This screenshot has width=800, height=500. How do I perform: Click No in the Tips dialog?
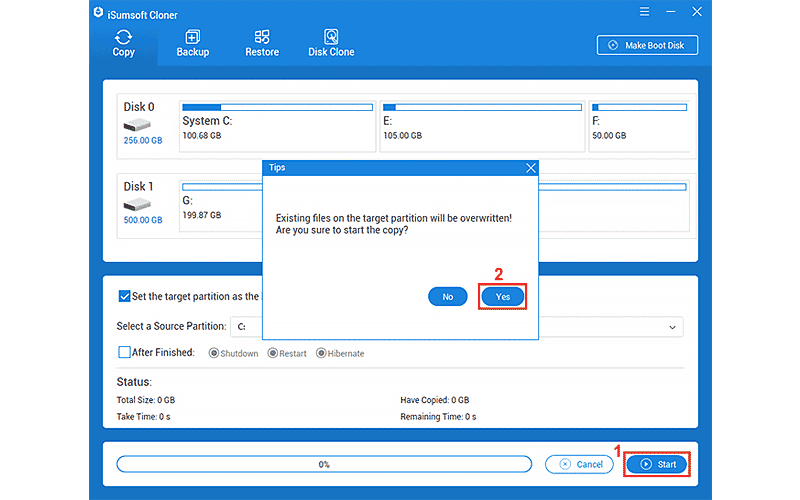(x=447, y=296)
